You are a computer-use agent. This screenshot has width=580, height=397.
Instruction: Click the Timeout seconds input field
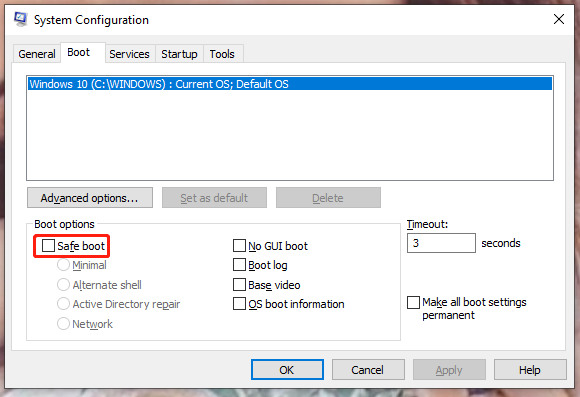[441, 243]
